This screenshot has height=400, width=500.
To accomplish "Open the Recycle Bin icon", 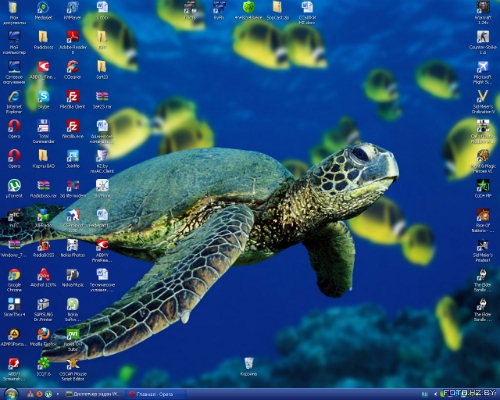I will (x=249, y=367).
